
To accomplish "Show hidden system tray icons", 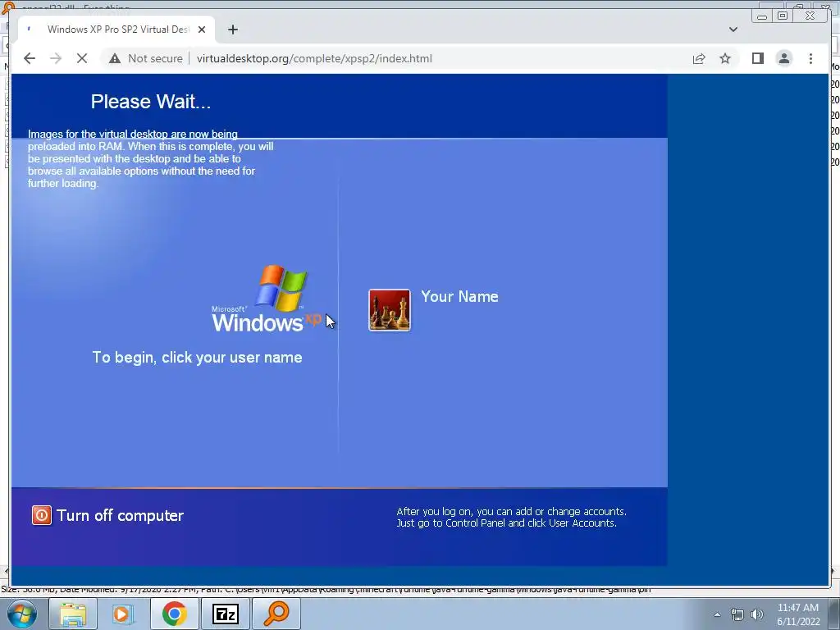I will [x=717, y=614].
